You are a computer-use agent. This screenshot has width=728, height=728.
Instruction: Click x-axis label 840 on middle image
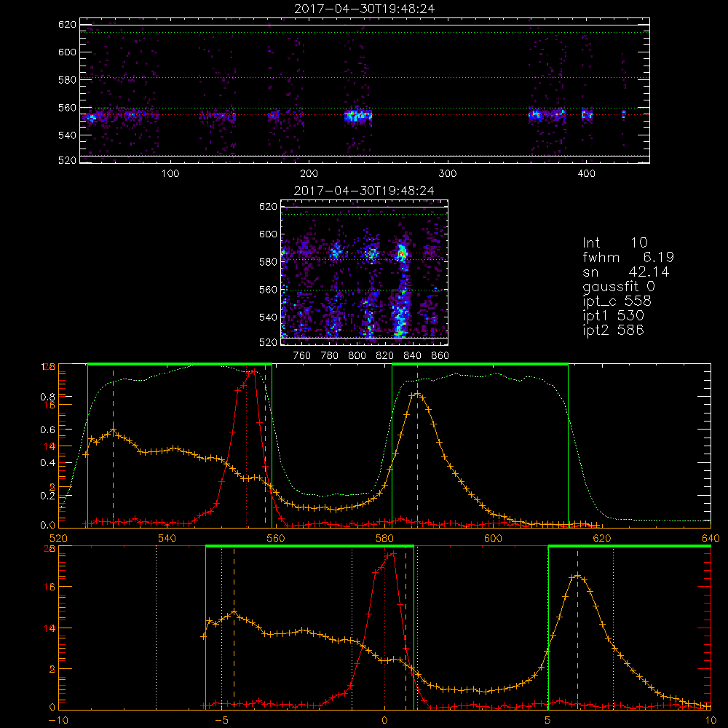point(412,356)
